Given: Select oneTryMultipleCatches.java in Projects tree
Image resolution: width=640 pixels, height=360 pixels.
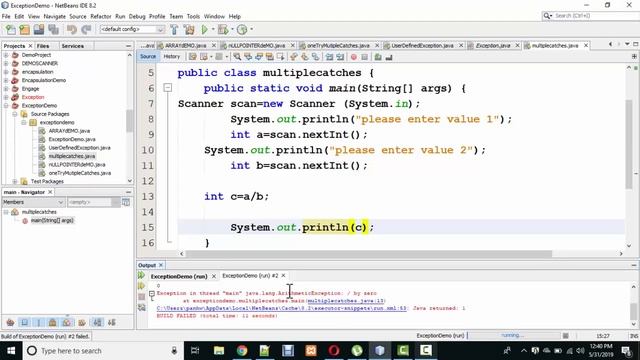Looking at the screenshot, I should (x=80, y=173).
